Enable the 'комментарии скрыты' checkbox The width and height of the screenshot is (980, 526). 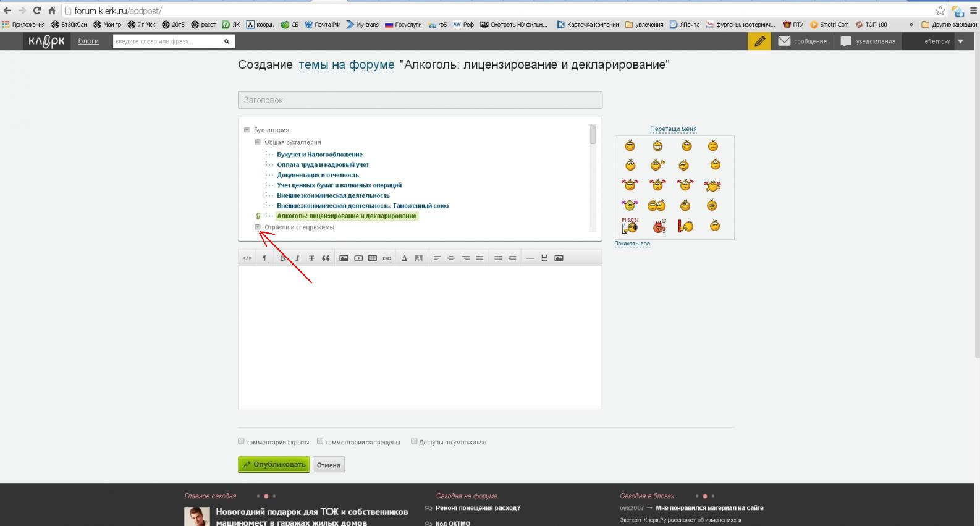coord(242,441)
